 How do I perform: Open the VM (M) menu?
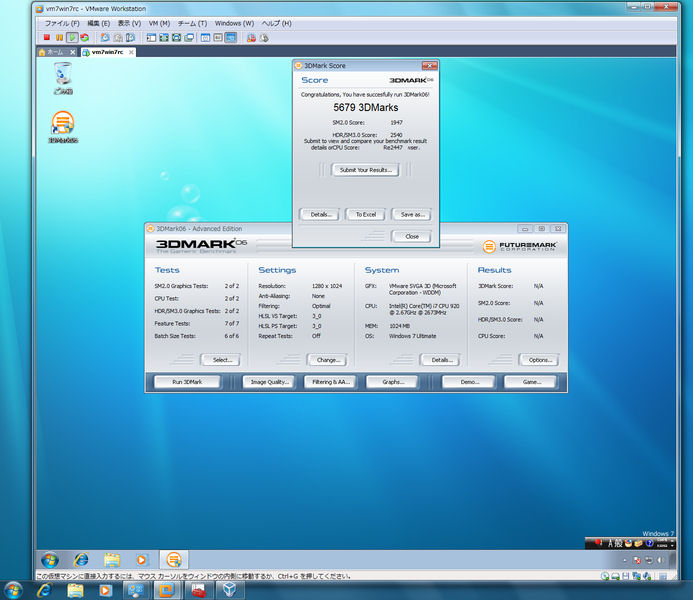coord(159,23)
